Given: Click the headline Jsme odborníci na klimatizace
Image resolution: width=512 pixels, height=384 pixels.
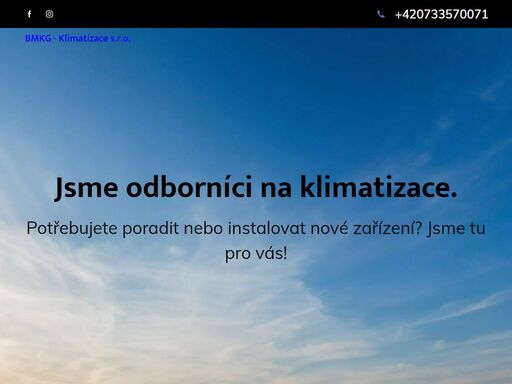Looking at the screenshot, I should (256, 188).
